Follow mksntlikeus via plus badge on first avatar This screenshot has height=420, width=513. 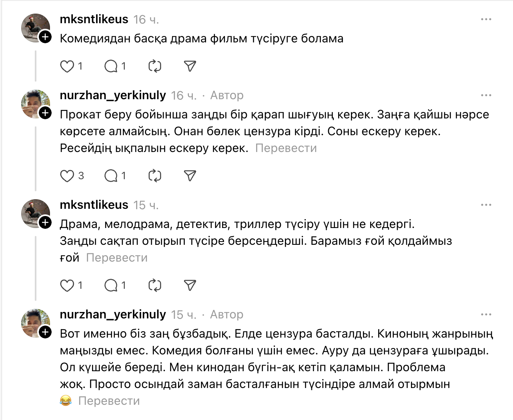tap(46, 37)
